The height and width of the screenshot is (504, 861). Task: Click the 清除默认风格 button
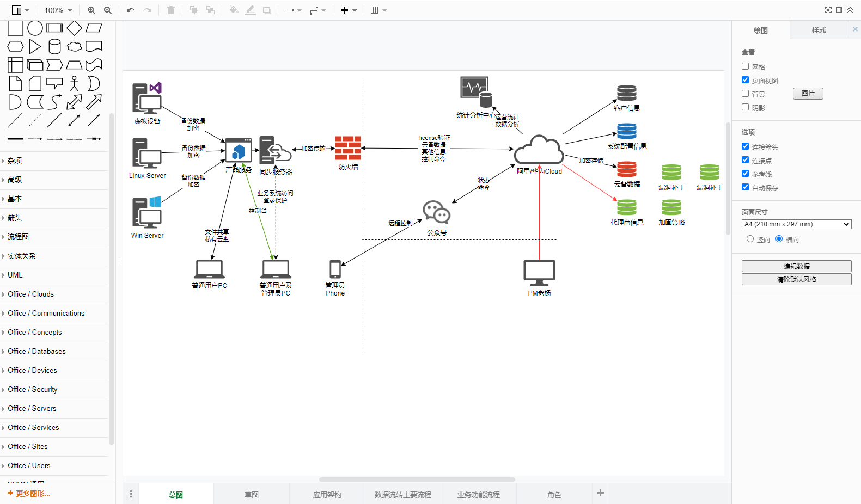pyautogui.click(x=796, y=279)
